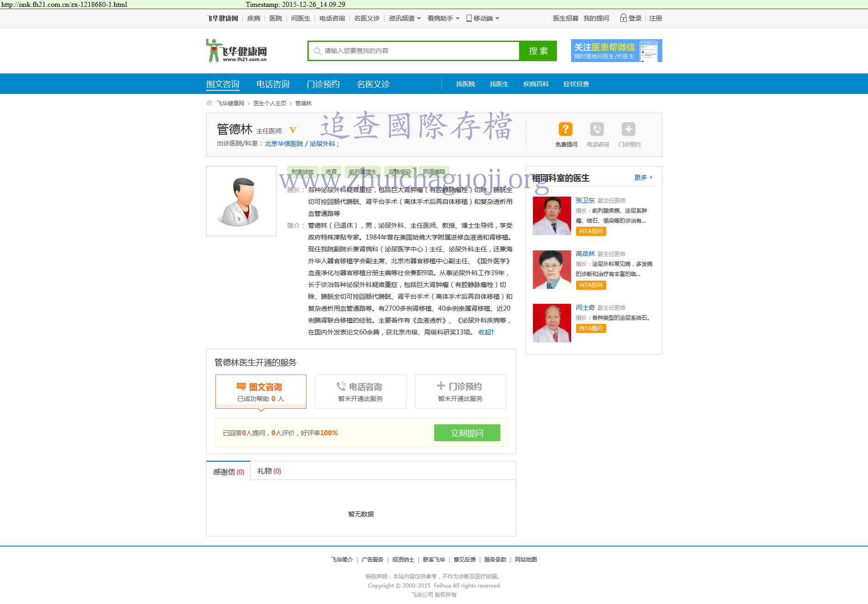Open the 移动端 dropdown
Screen dimensions: 868x604
tap(483, 18)
